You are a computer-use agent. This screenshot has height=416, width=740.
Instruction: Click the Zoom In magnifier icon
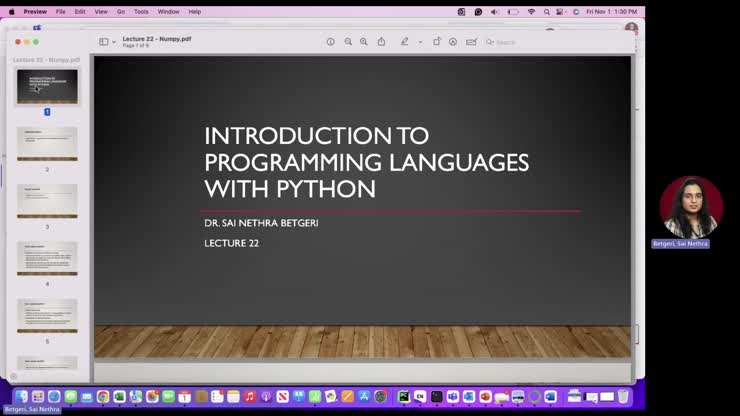coord(364,42)
